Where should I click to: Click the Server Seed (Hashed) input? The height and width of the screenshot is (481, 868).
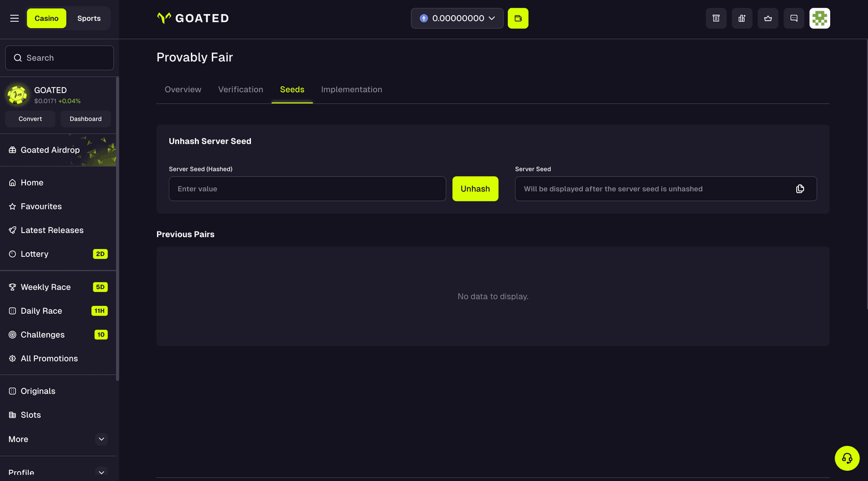(x=307, y=189)
